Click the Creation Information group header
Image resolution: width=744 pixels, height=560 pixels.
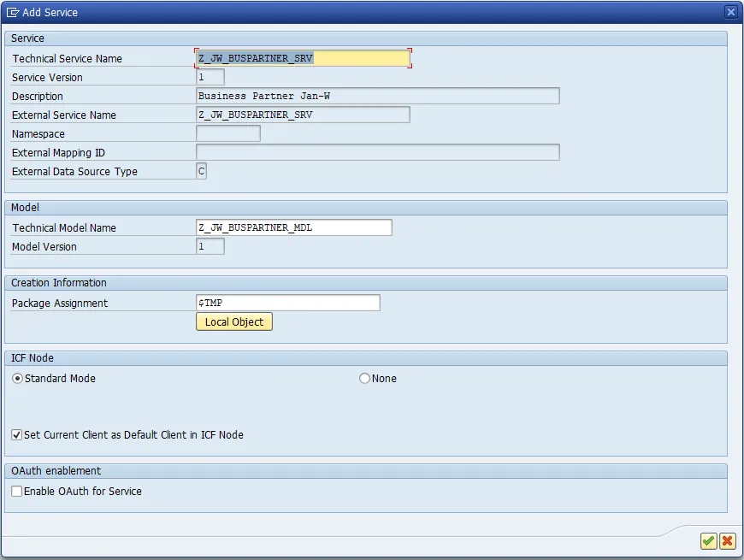(59, 283)
